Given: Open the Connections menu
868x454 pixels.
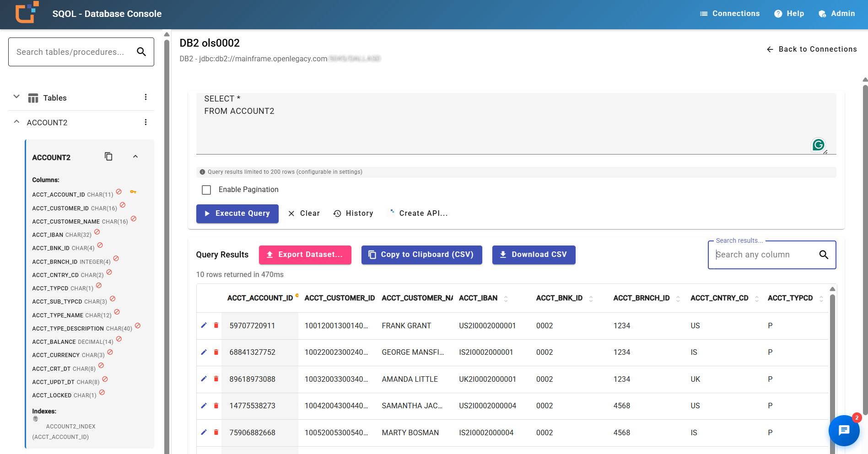Looking at the screenshot, I should [x=729, y=13].
